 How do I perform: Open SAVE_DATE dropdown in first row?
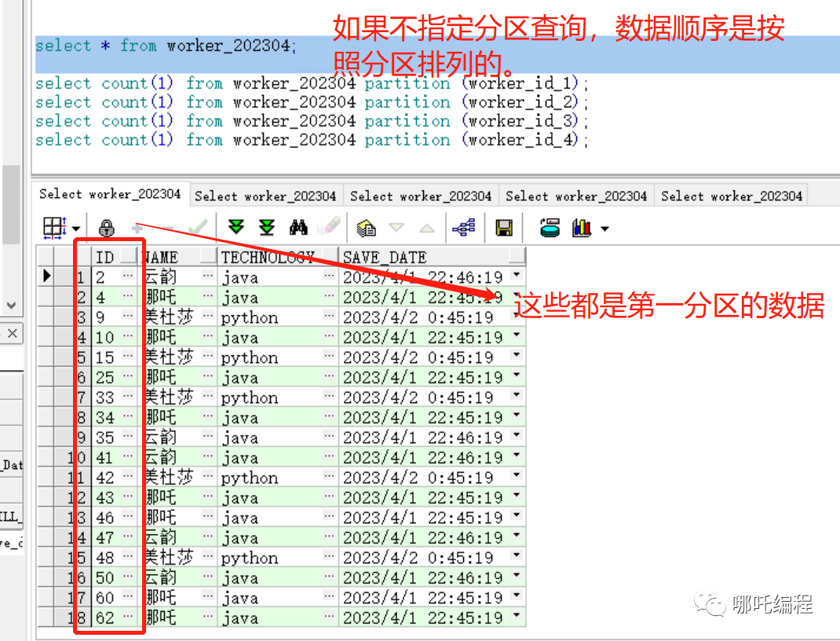click(x=516, y=276)
